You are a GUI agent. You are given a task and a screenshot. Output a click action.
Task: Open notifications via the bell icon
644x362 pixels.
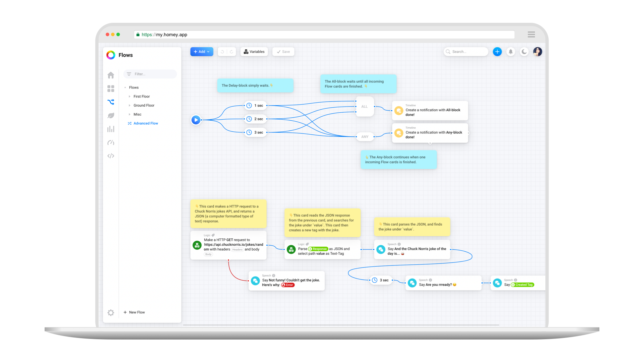[511, 52]
